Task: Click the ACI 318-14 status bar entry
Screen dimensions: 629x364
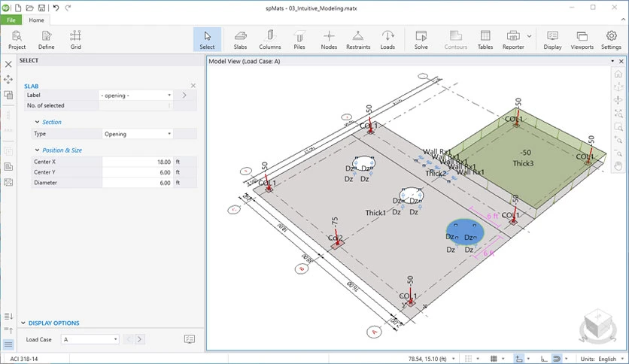Action: (x=24, y=359)
